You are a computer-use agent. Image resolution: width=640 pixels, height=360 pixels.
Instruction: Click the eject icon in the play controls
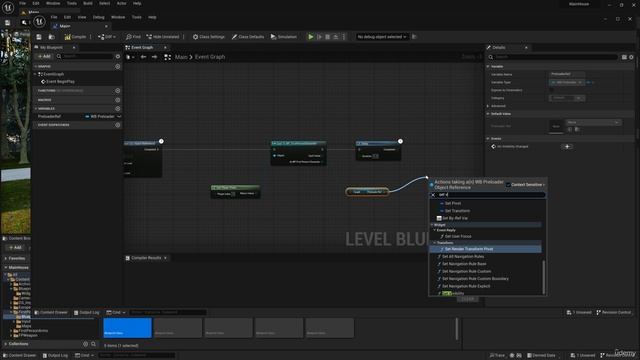point(336,37)
